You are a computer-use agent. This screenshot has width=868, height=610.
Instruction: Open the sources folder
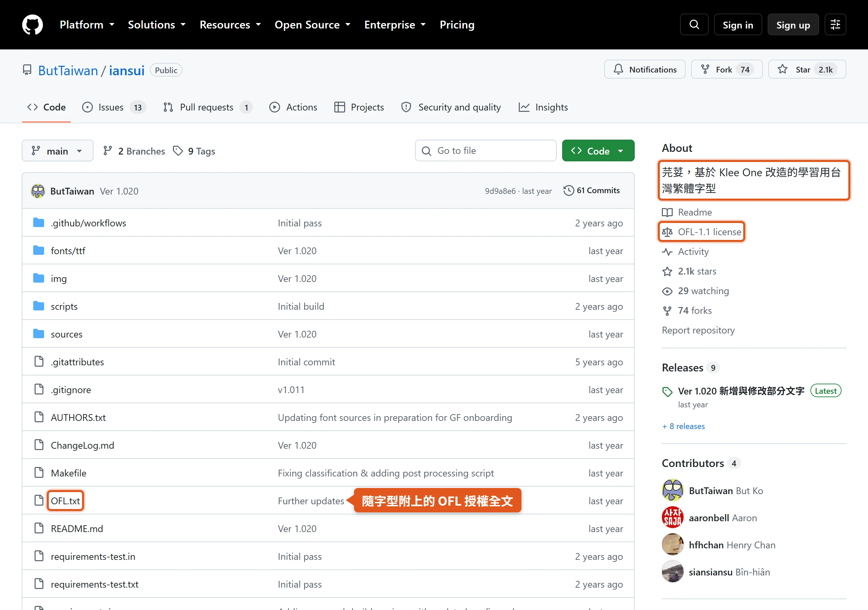point(66,334)
